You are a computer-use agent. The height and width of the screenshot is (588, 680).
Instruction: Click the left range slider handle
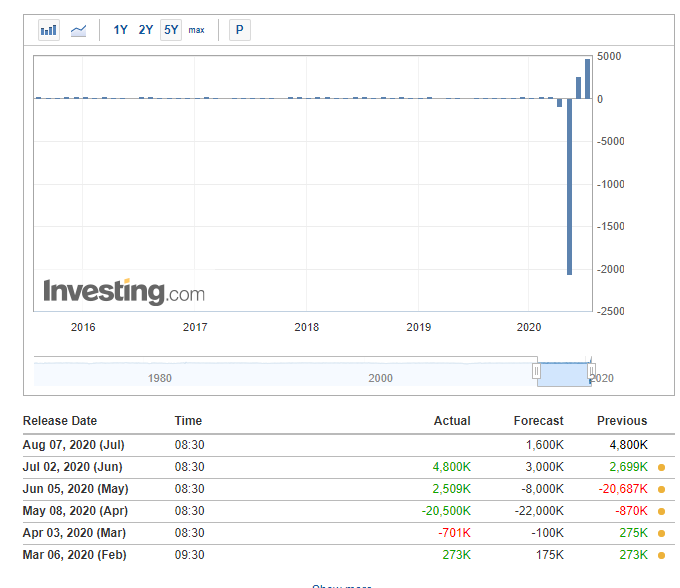tap(536, 371)
